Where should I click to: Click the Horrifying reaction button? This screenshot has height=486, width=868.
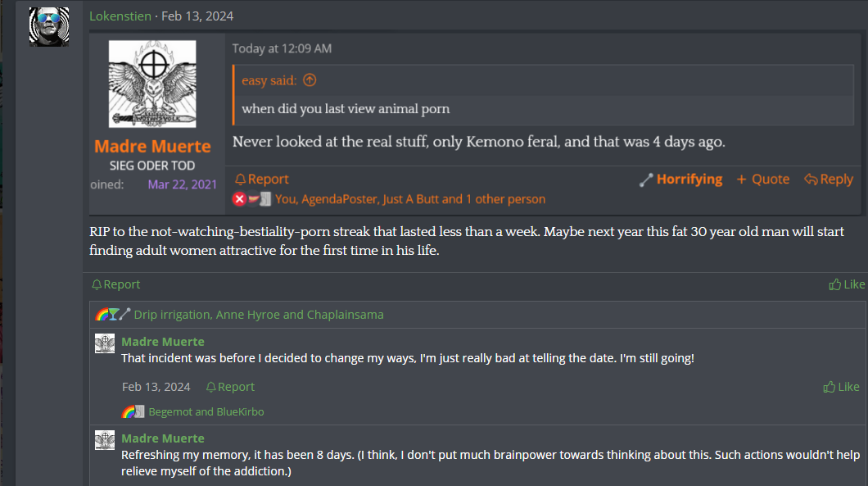pyautogui.click(x=681, y=179)
